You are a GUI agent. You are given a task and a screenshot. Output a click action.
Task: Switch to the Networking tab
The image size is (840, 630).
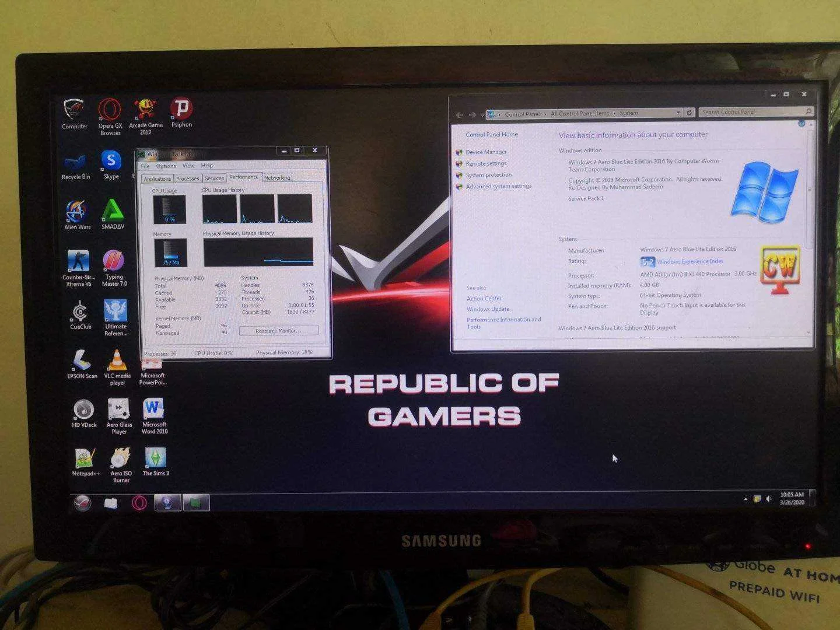point(277,178)
